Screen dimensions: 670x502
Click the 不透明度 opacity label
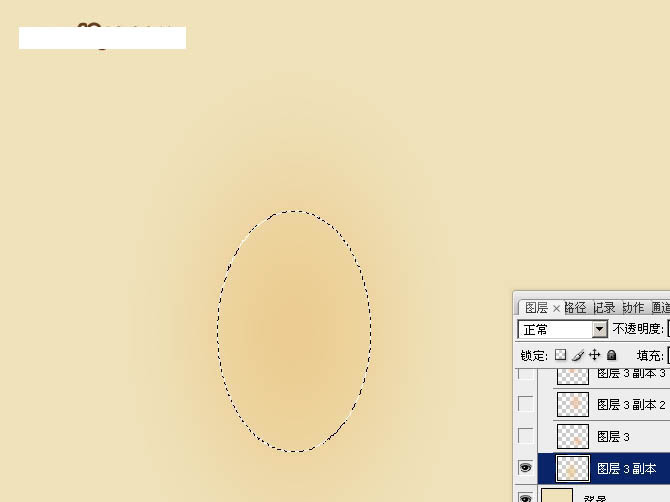pos(638,329)
